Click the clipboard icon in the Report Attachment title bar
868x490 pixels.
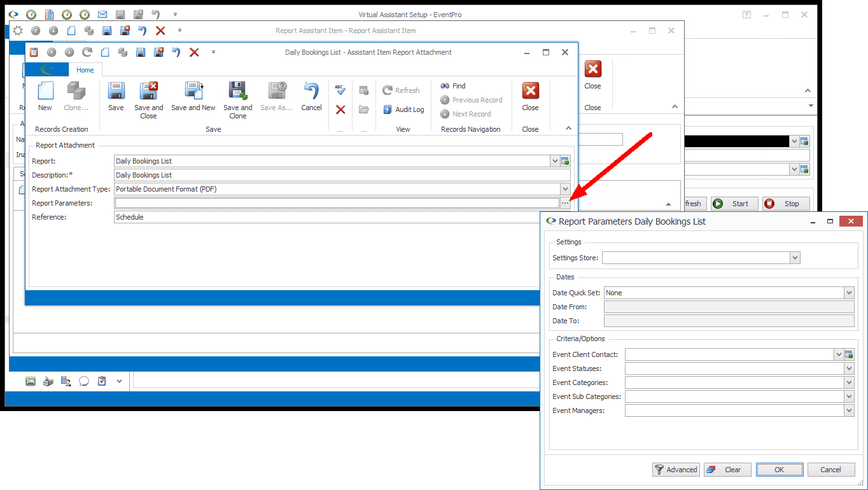click(34, 52)
